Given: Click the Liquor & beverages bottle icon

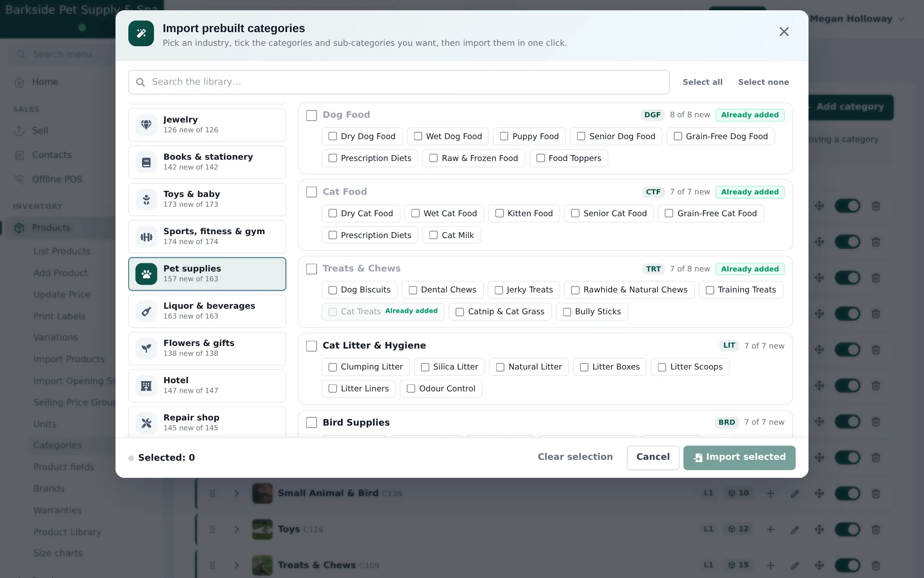Looking at the screenshot, I should [146, 311].
